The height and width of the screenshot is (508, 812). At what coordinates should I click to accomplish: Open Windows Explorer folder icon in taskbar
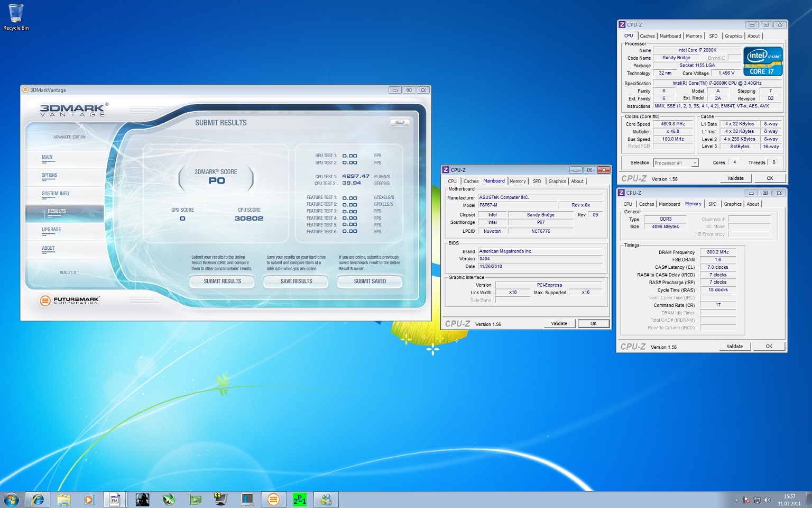coord(63,500)
